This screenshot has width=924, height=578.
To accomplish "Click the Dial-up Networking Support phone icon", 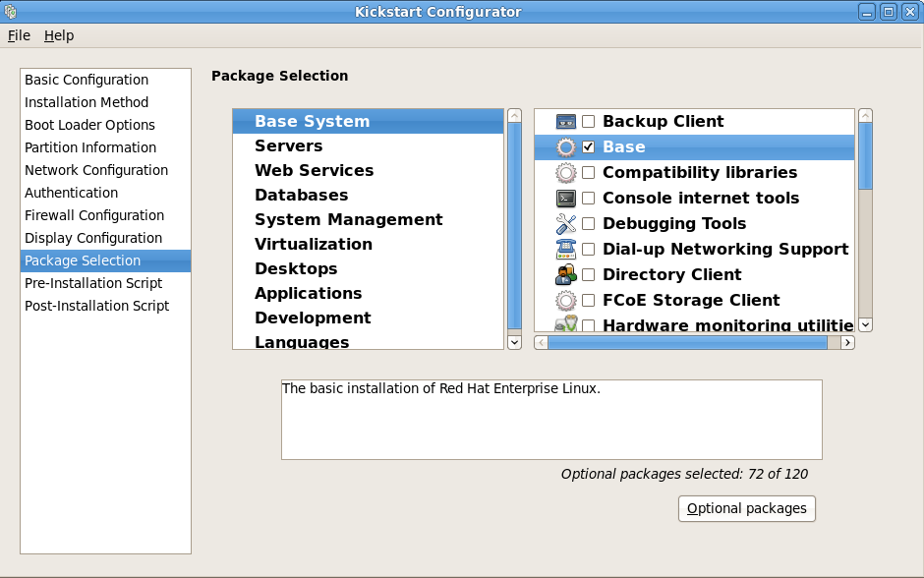I will tap(566, 250).
